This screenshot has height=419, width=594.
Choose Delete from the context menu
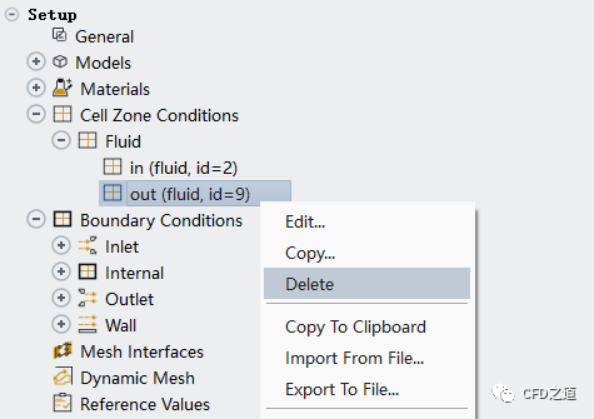click(367, 284)
